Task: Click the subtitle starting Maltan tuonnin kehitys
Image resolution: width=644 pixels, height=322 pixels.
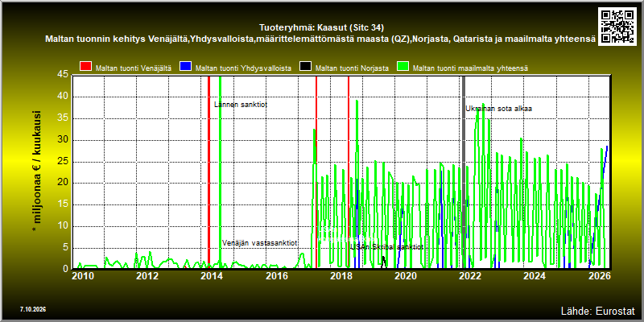Action: (320, 39)
